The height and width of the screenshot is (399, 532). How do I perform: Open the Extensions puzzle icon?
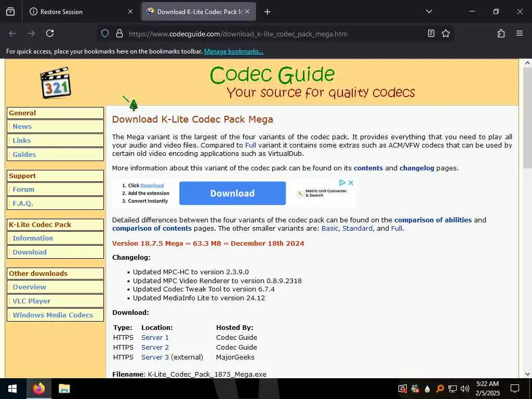501,33
